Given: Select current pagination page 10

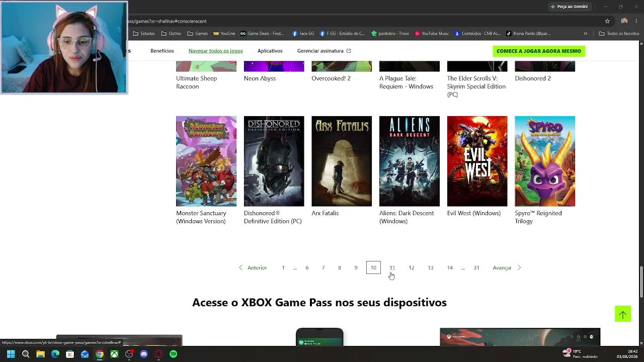Looking at the screenshot, I should (x=373, y=268).
